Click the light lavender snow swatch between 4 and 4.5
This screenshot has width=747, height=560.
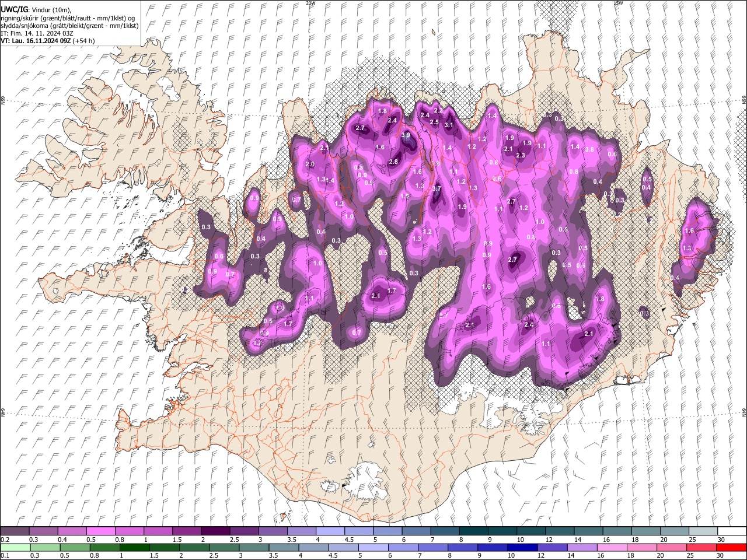pyautogui.click(x=330, y=531)
